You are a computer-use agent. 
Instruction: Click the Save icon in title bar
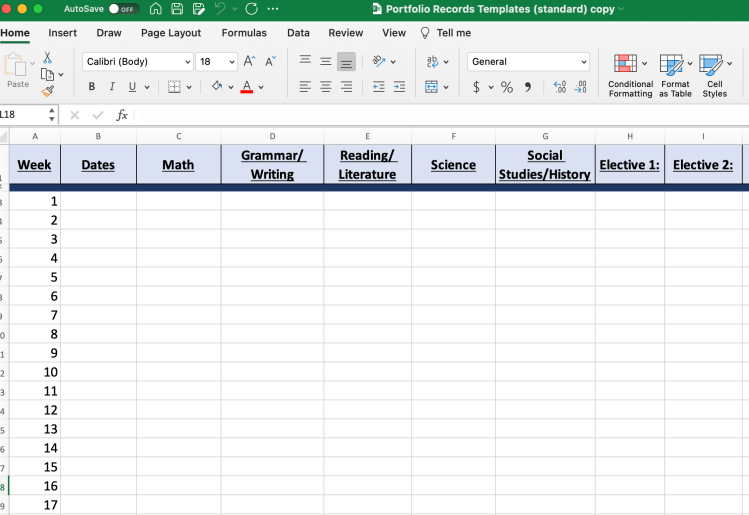click(x=177, y=9)
